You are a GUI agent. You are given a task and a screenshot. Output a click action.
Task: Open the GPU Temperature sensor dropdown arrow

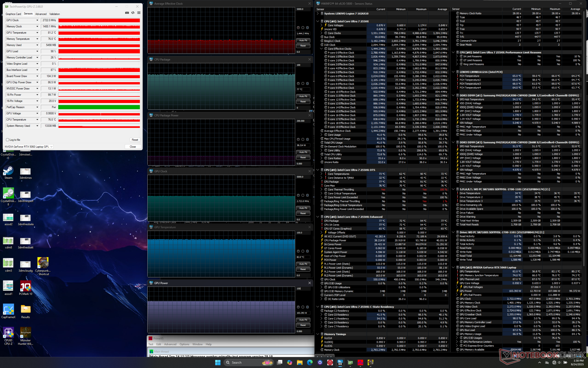pos(37,33)
